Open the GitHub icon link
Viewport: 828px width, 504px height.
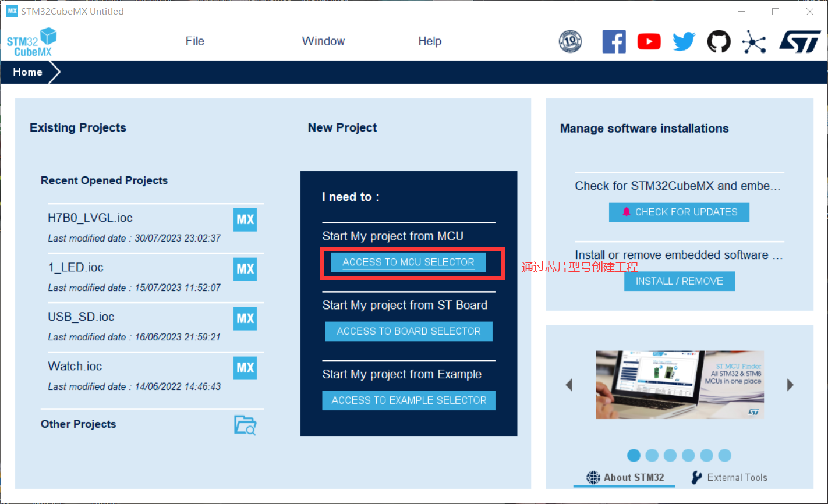coord(719,42)
